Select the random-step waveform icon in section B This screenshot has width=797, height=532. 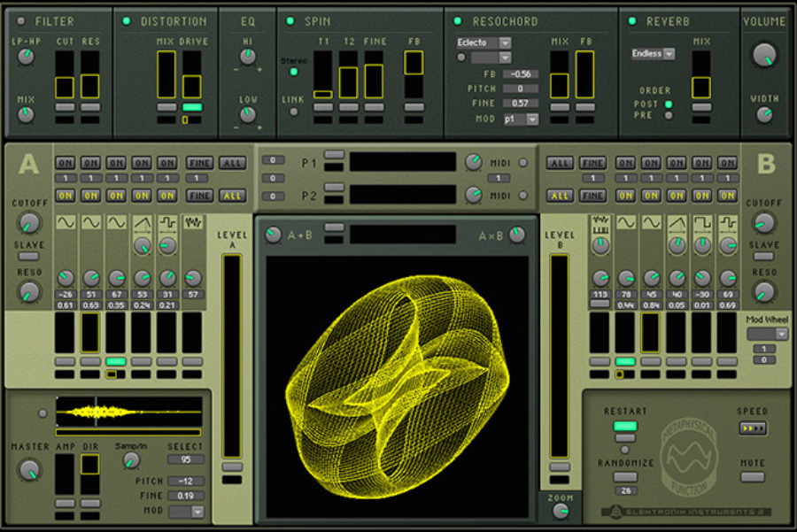click(600, 223)
